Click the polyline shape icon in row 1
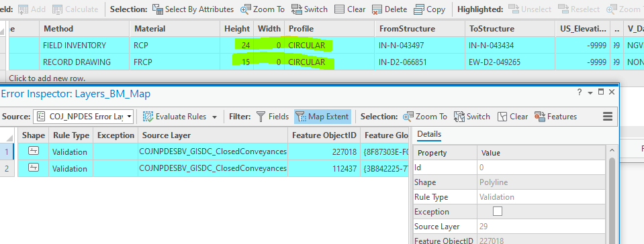644x244 pixels. tap(34, 151)
